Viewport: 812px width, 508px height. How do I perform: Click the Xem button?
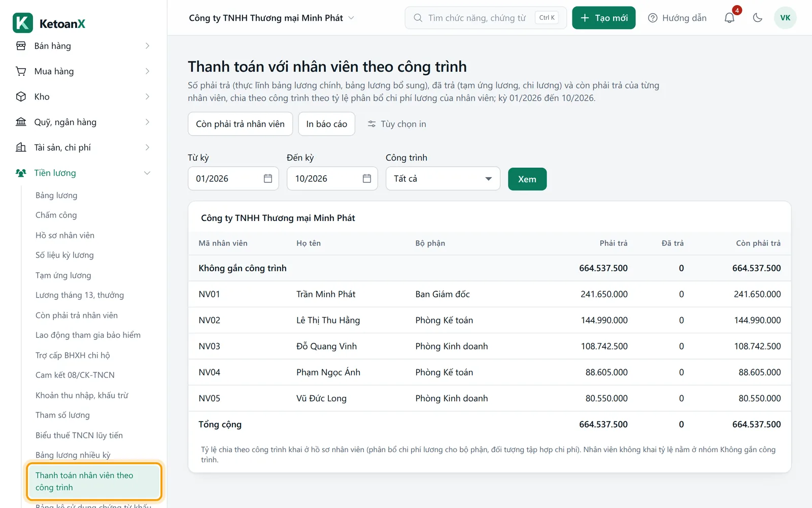[527, 179]
